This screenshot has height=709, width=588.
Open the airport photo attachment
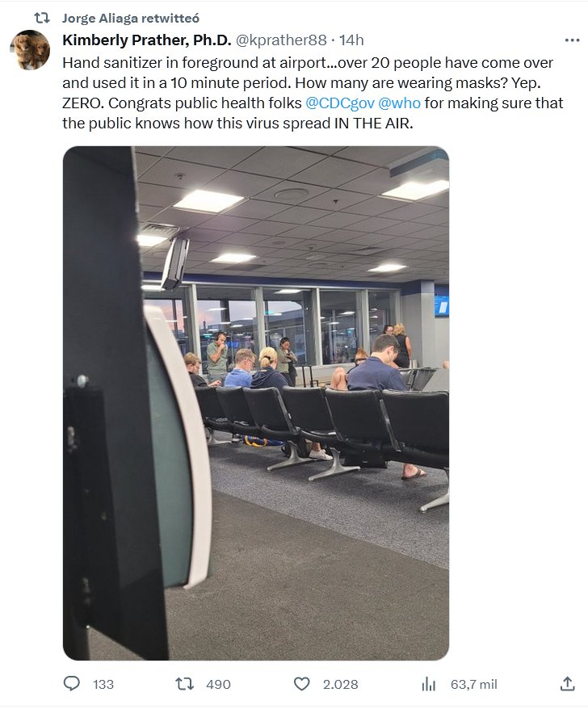tap(256, 403)
